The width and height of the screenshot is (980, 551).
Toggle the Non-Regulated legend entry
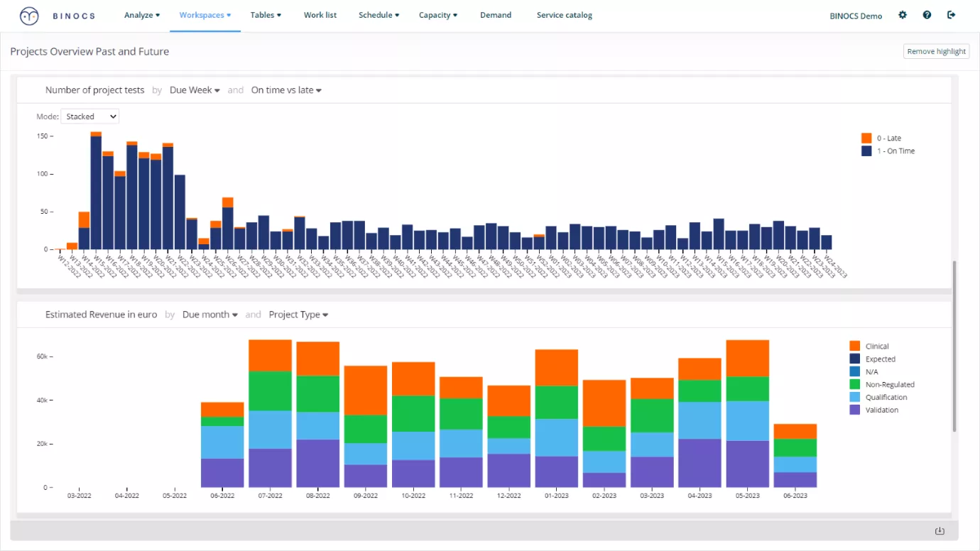click(882, 384)
